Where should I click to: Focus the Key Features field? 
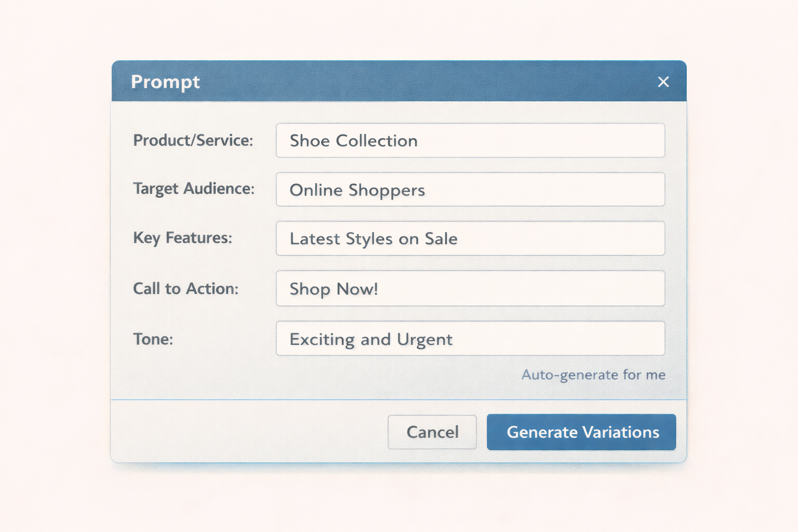[470, 238]
